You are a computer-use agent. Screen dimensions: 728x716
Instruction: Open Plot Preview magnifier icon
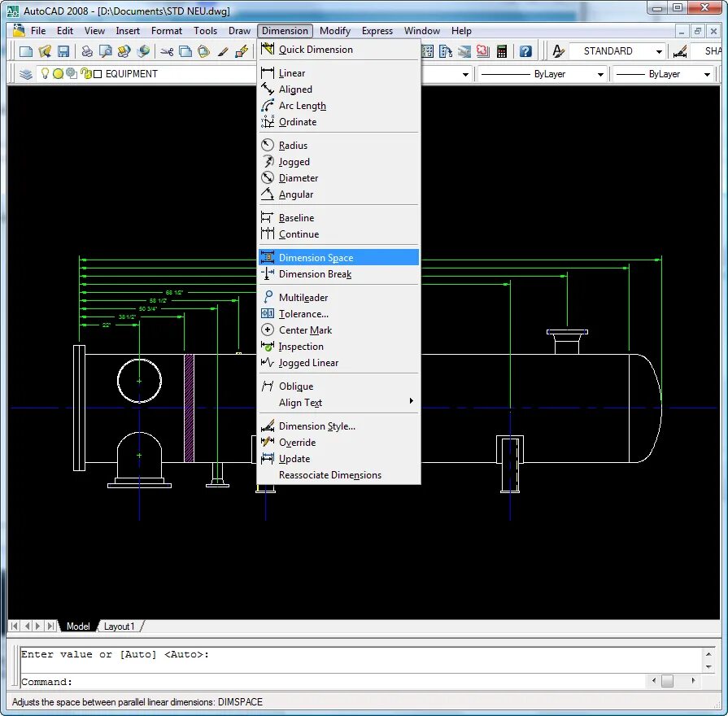click(106, 51)
